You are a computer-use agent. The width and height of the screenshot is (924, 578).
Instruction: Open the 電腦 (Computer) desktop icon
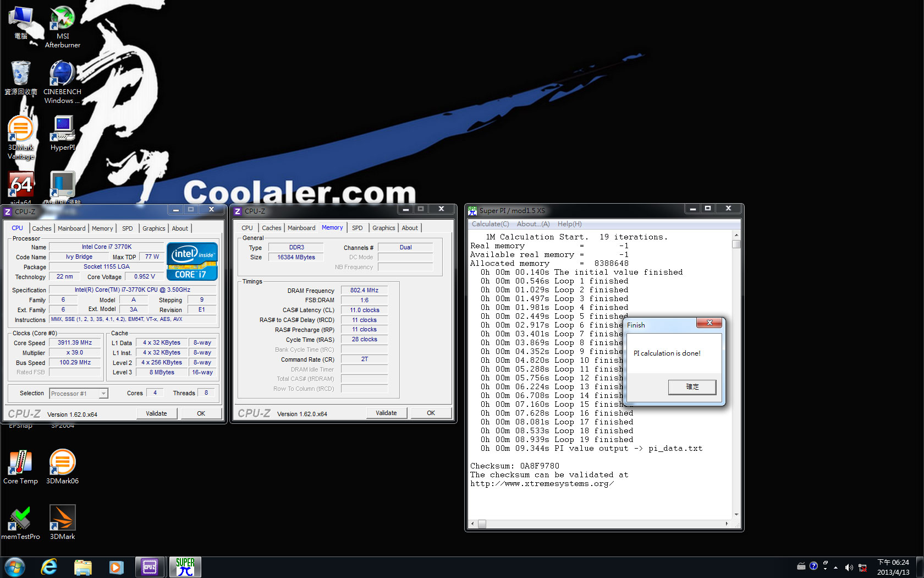pyautogui.click(x=21, y=23)
